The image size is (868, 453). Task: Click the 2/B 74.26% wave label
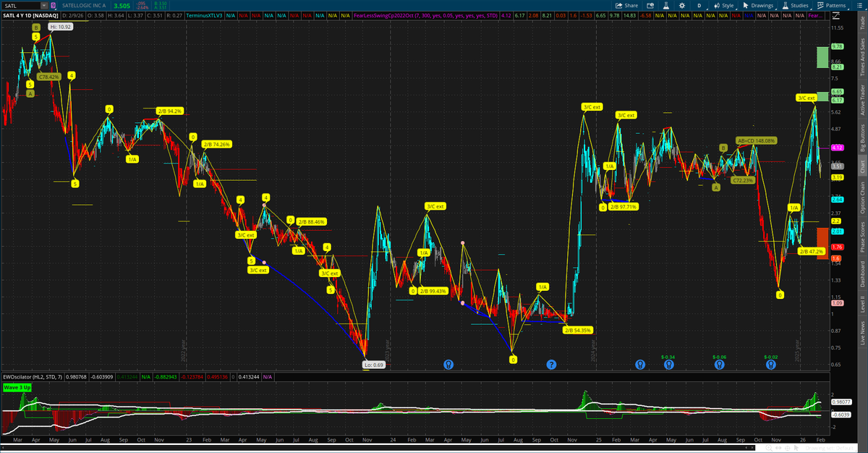(217, 144)
